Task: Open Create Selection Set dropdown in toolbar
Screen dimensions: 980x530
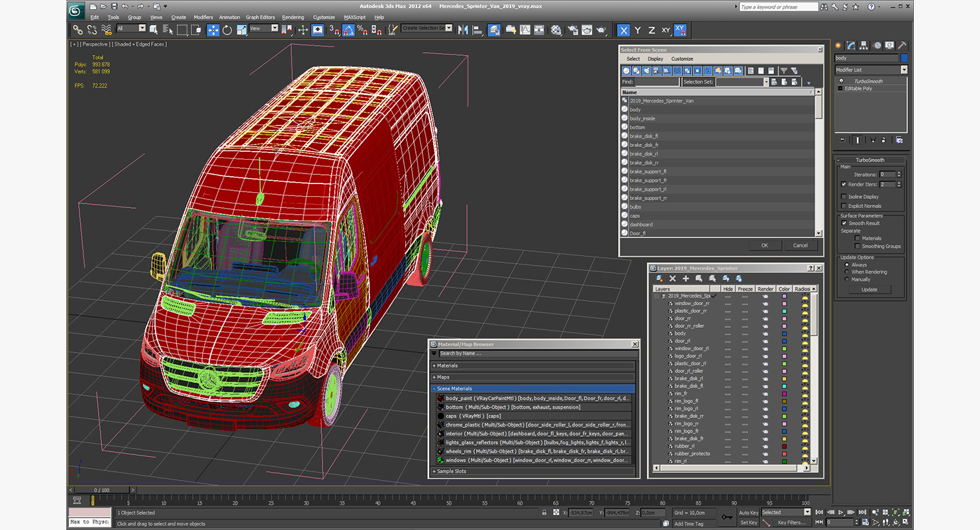Action: point(427,28)
